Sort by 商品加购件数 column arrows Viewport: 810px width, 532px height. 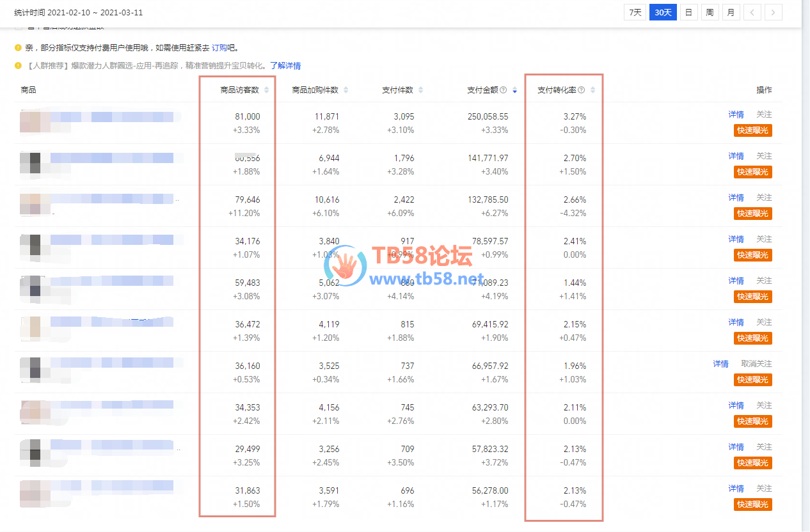coord(346,90)
